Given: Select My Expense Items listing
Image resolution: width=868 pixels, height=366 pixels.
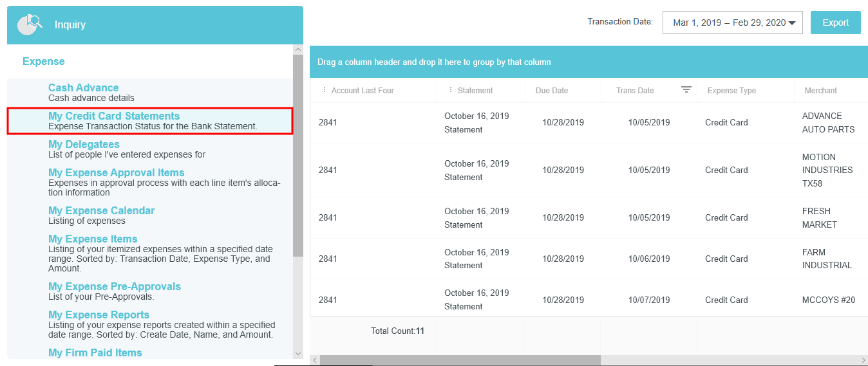Looking at the screenshot, I should (x=93, y=239).
